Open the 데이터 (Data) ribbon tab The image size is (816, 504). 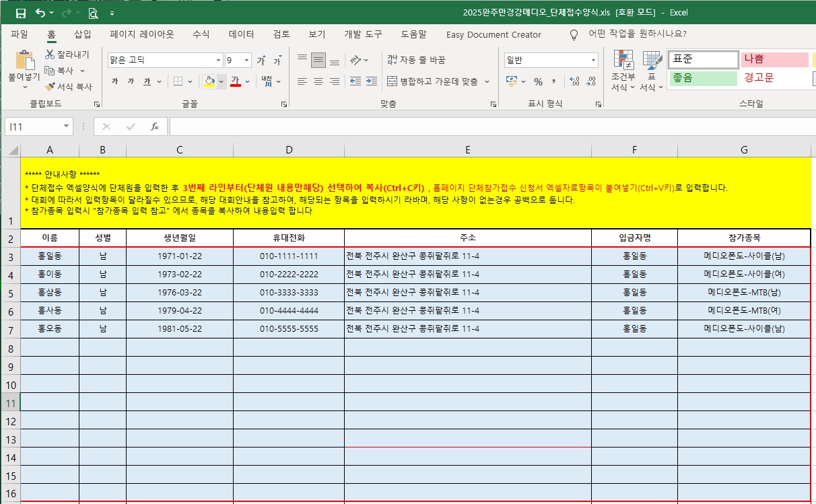click(241, 34)
